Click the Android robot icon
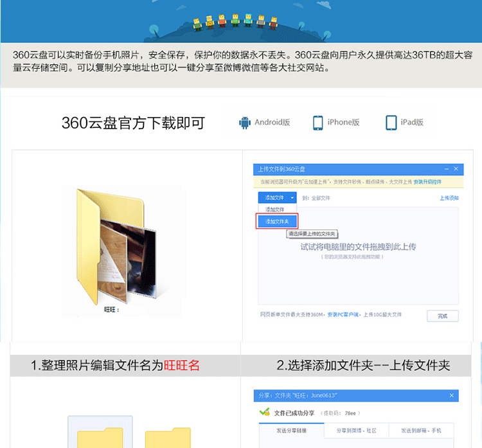 245,123
